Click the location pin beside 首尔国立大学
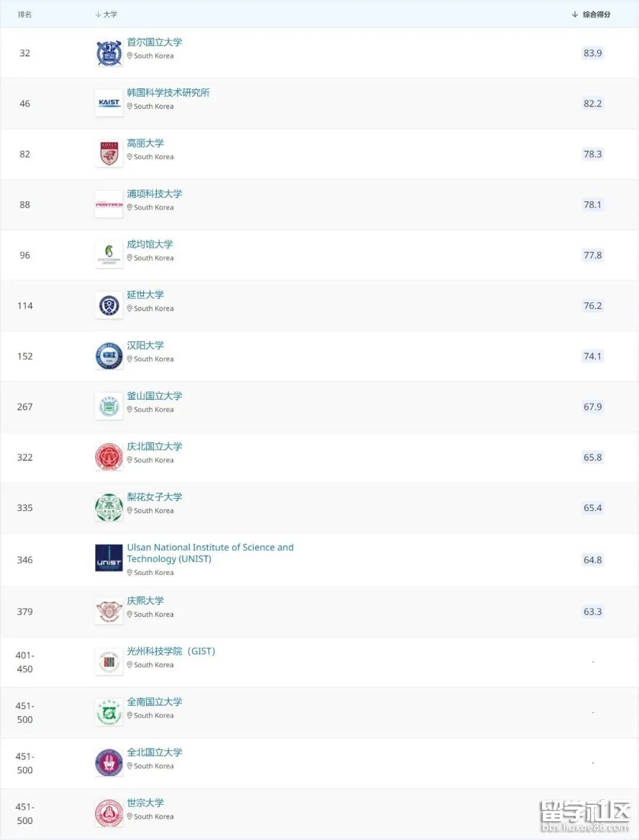639x840 pixels. click(129, 56)
